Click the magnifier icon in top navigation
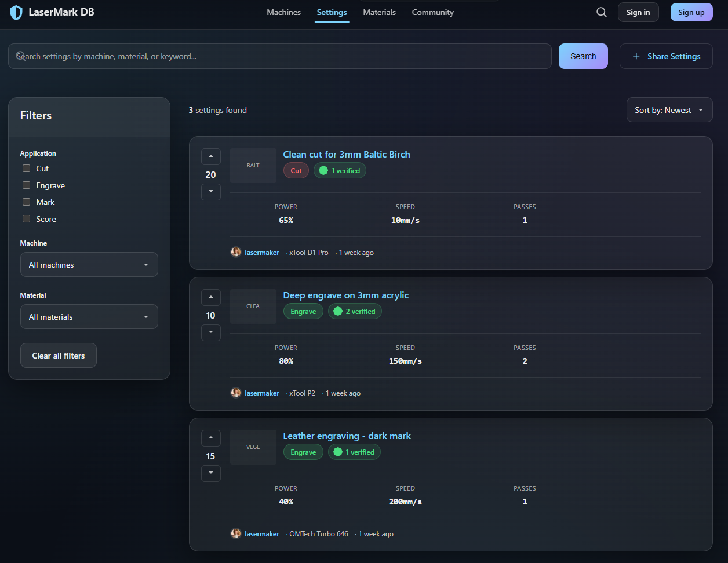Screen dimensions: 728x563 (602, 12)
